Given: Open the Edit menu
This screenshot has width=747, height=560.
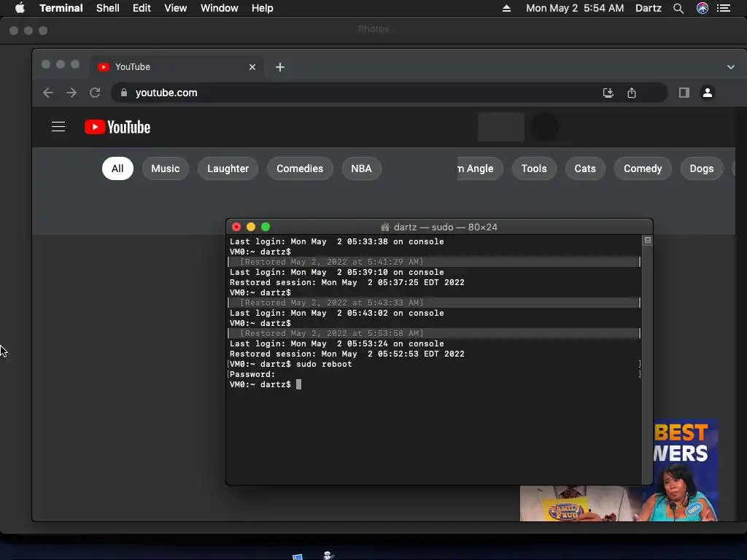Looking at the screenshot, I should (x=142, y=8).
